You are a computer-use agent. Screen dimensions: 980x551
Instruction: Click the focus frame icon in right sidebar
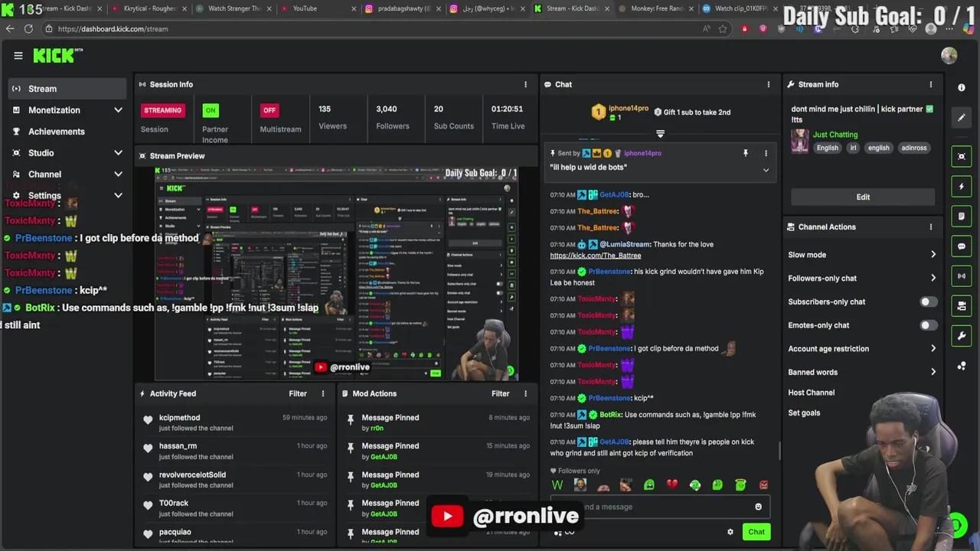pos(962,156)
